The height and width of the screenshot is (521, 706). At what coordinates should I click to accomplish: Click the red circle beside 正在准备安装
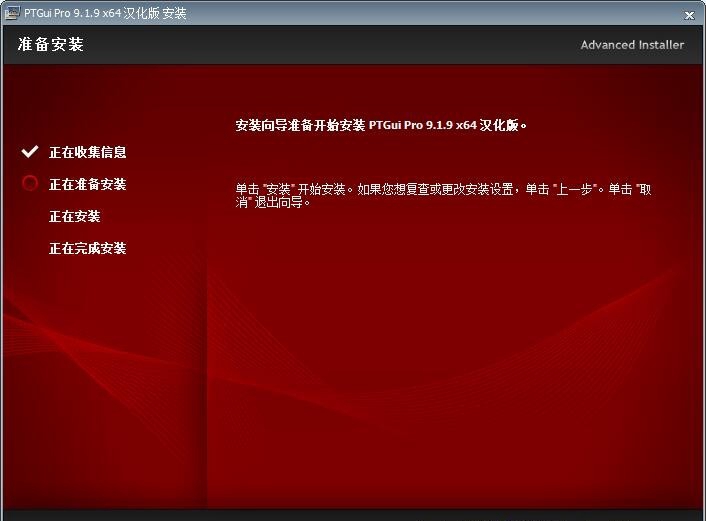tap(30, 183)
